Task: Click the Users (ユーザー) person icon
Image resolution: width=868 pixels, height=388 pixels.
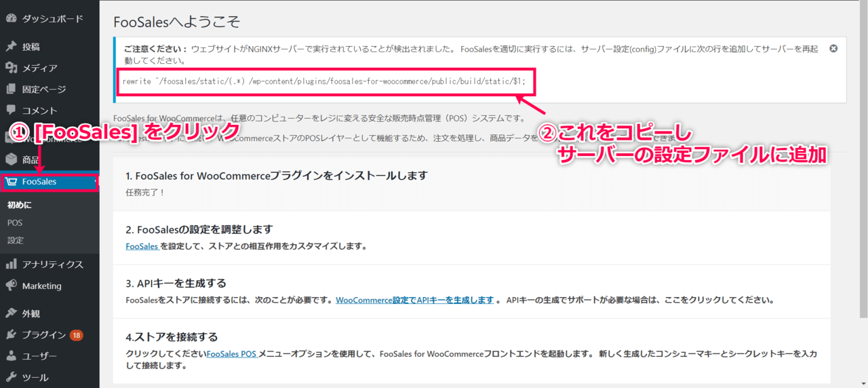Action: 11,355
